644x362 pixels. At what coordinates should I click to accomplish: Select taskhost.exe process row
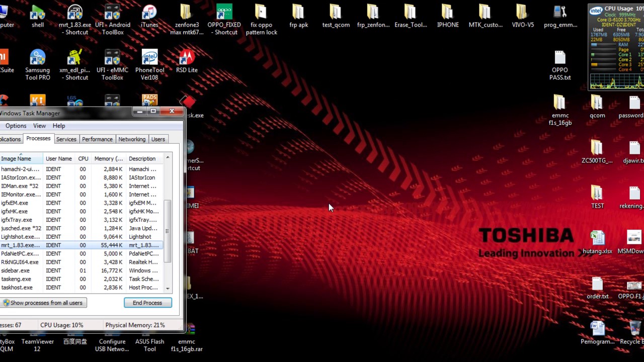coord(82,288)
